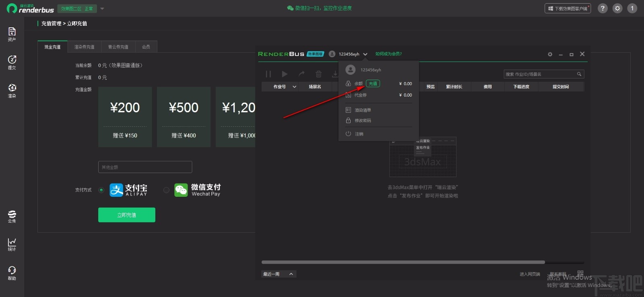Screen dimensions: 644x297
Task: Open the 资产 assets sidebar icon
Action: pyautogui.click(x=12, y=34)
